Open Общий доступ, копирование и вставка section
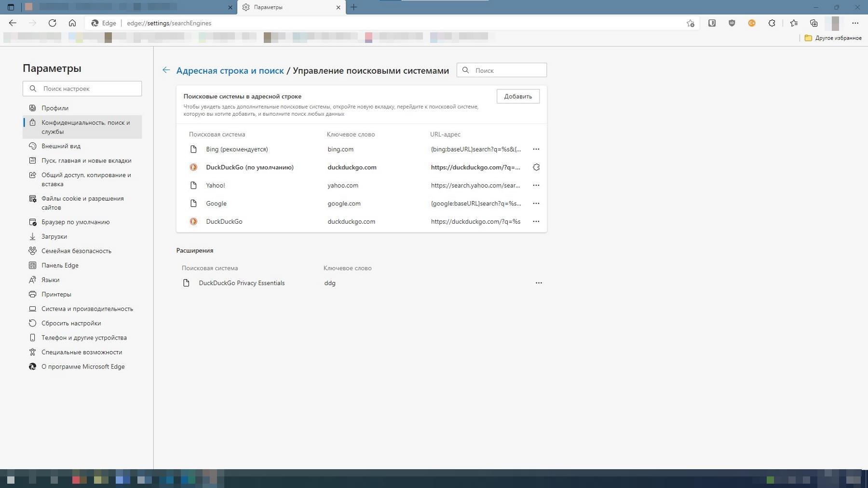 [x=82, y=179]
